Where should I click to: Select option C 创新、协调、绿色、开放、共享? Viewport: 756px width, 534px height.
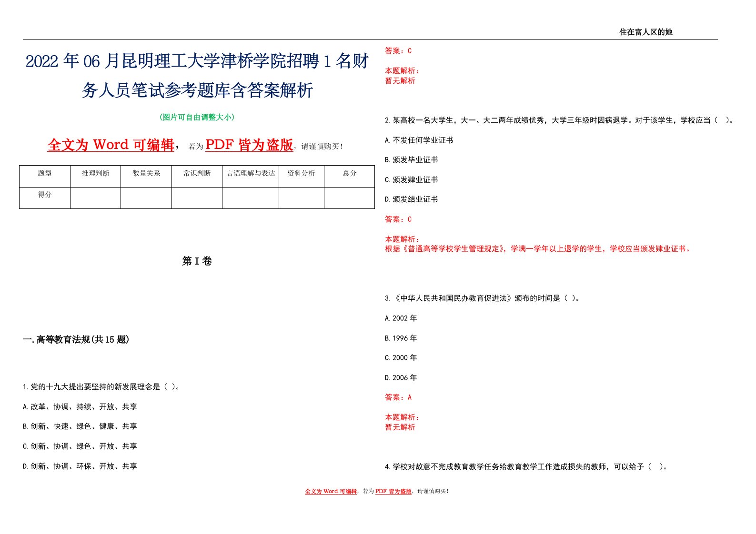coord(80,446)
